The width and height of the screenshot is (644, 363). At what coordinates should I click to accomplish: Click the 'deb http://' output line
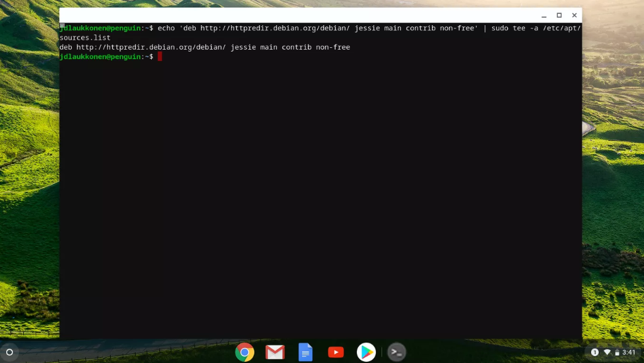pyautogui.click(x=205, y=47)
